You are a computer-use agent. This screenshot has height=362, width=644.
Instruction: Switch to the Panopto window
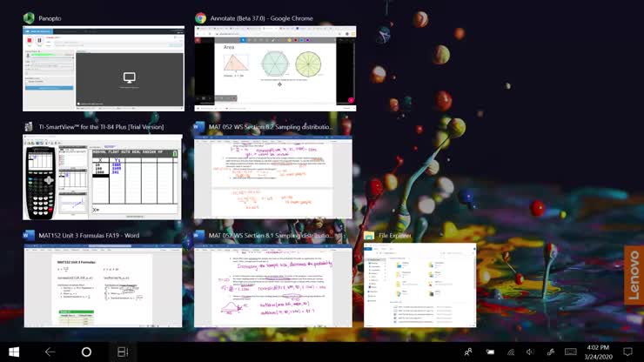104,69
